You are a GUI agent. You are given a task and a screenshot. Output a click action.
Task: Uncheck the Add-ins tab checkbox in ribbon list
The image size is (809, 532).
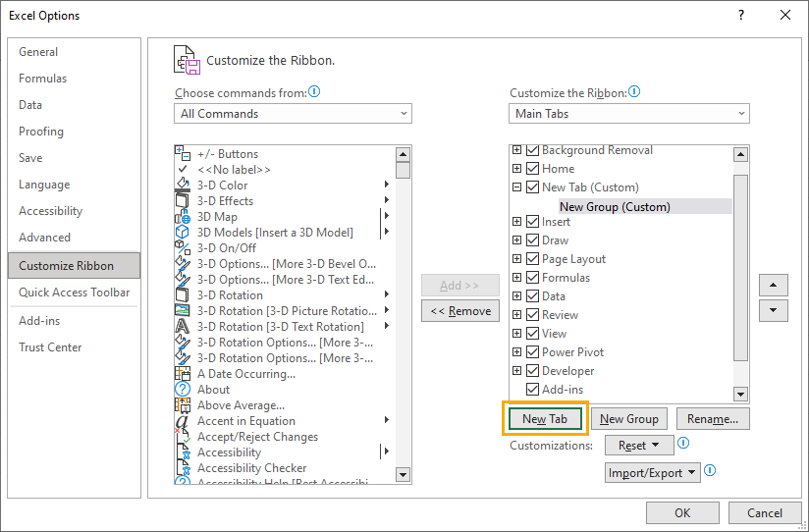[532, 390]
